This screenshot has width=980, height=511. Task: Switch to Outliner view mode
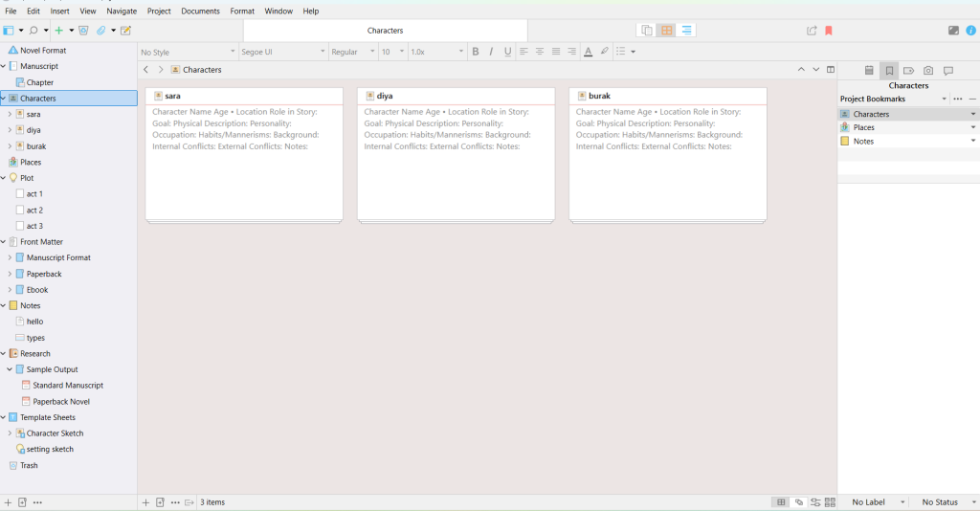click(x=687, y=31)
